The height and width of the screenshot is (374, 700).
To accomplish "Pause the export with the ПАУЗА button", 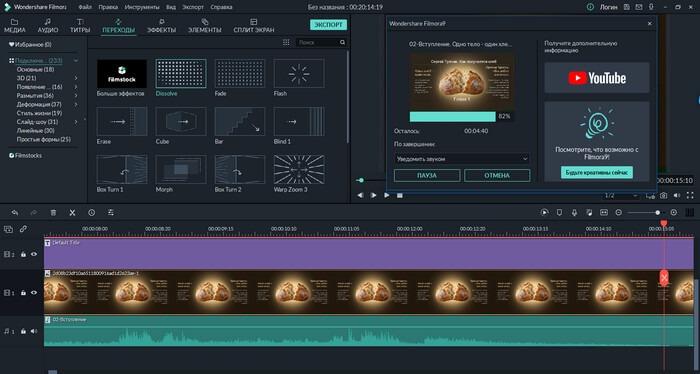I will [427, 175].
